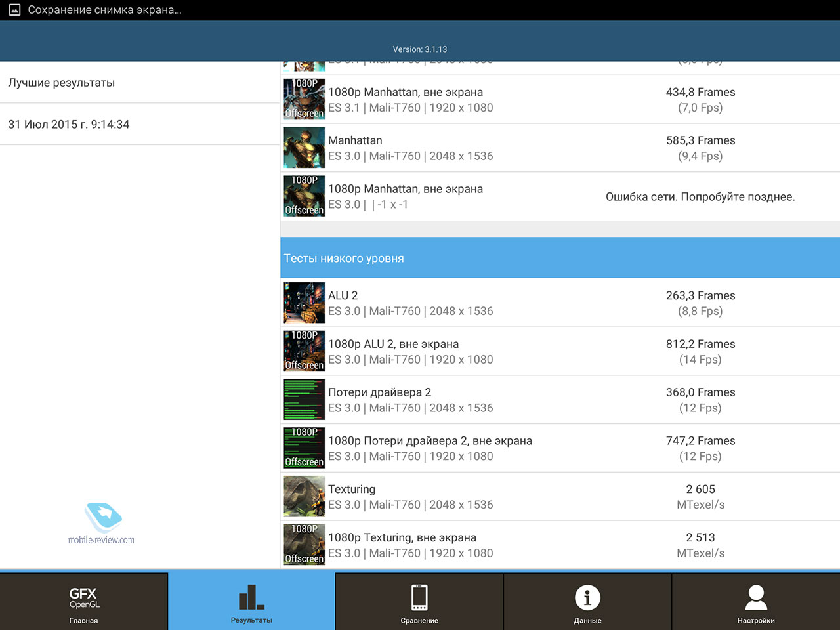Select the Texturing test title
Viewport: 840px width, 630px height.
pos(352,490)
